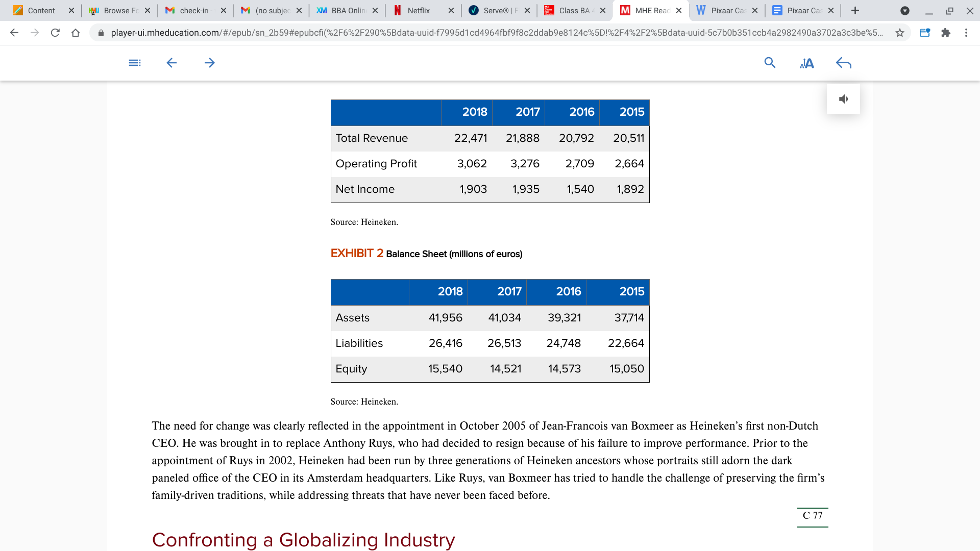Open the Chrome extensions puzzle icon

(946, 33)
